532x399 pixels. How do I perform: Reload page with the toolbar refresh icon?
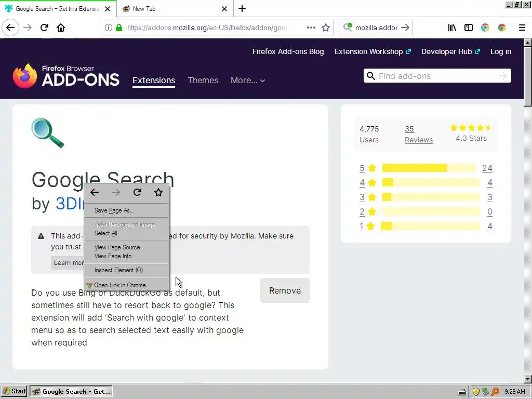tap(44, 28)
